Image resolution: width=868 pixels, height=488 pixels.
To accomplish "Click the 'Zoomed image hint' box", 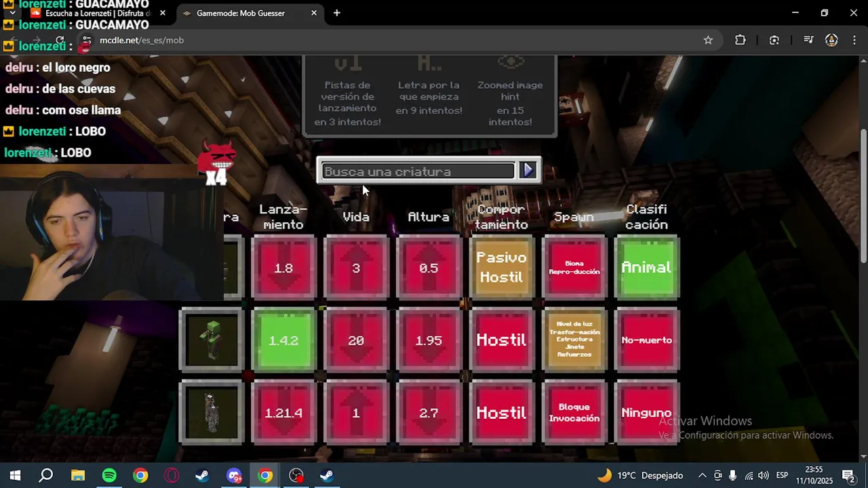I will [510, 103].
